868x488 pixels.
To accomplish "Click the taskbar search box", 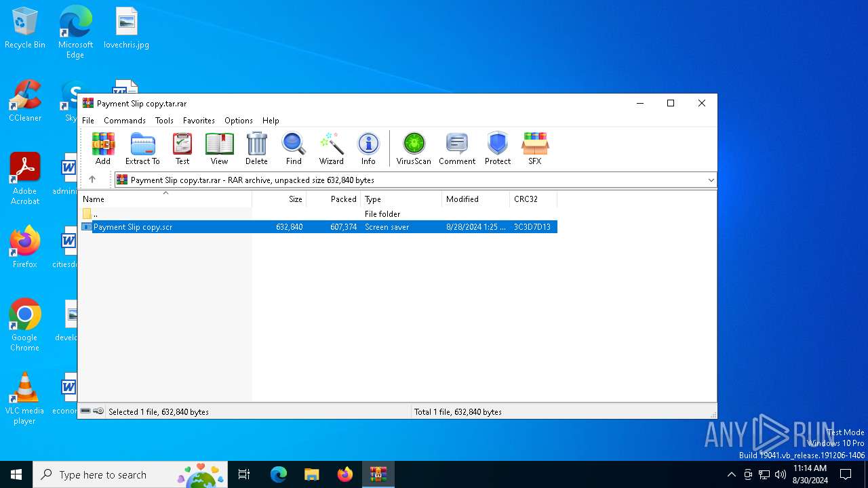I will click(132, 474).
